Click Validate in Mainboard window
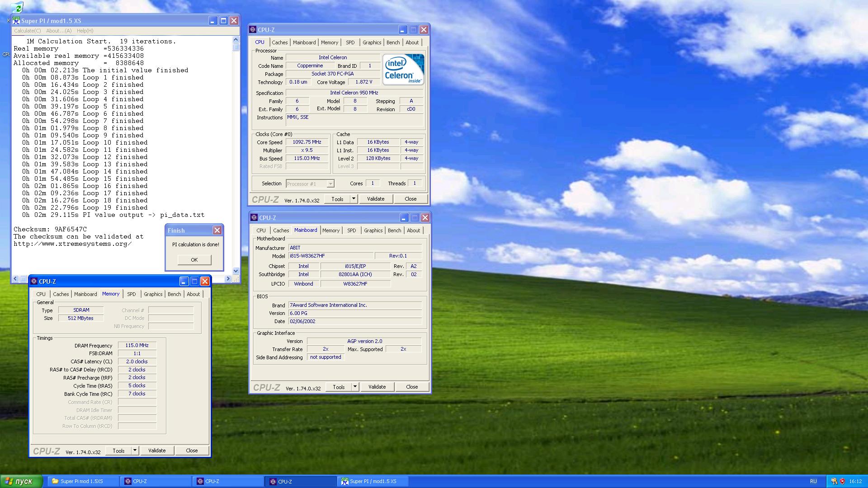Screen dimensions: 868x488 pyautogui.click(x=377, y=387)
